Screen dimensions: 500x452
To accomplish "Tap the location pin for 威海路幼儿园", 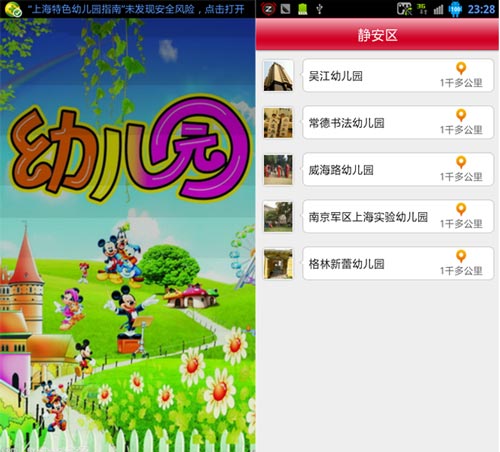I will (x=461, y=162).
